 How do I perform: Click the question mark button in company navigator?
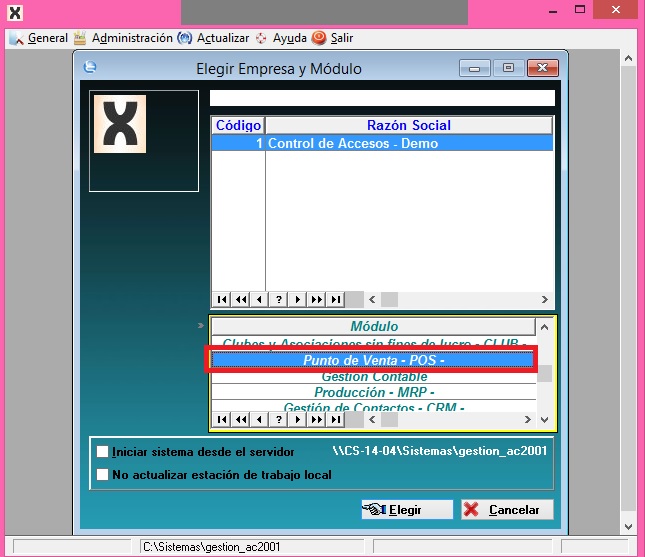(x=279, y=299)
